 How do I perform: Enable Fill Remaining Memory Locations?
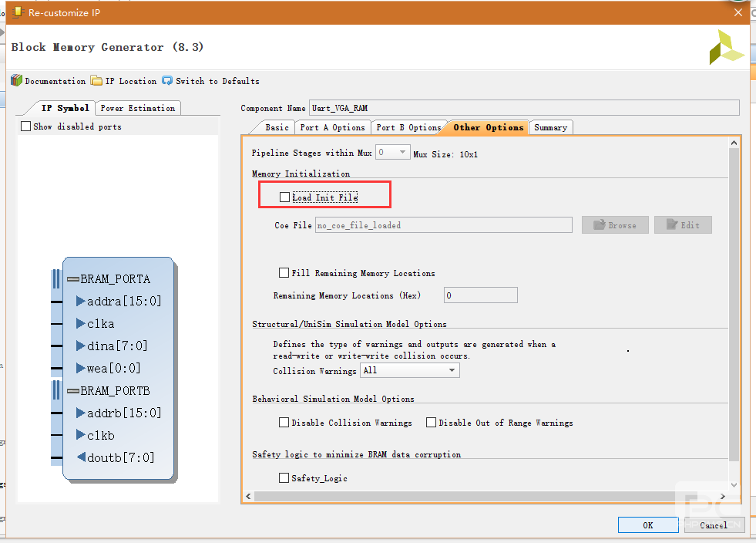coord(284,273)
